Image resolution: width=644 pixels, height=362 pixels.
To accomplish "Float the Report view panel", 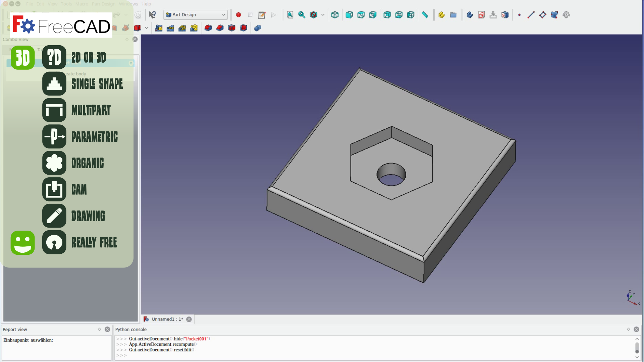I will pyautogui.click(x=100, y=329).
